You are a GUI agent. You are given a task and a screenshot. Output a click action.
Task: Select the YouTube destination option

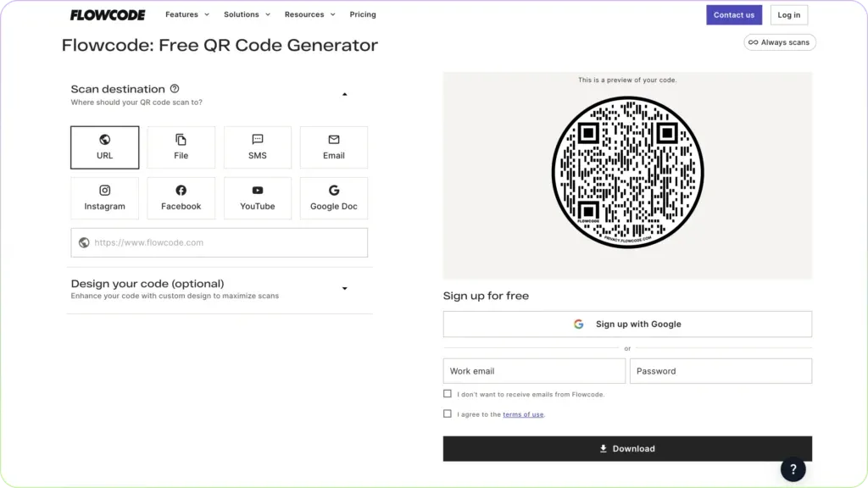pyautogui.click(x=257, y=197)
